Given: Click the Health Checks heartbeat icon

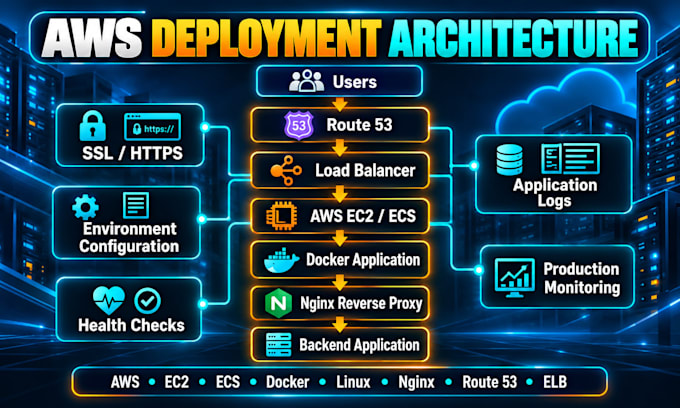Looking at the screenshot, I should [x=109, y=300].
